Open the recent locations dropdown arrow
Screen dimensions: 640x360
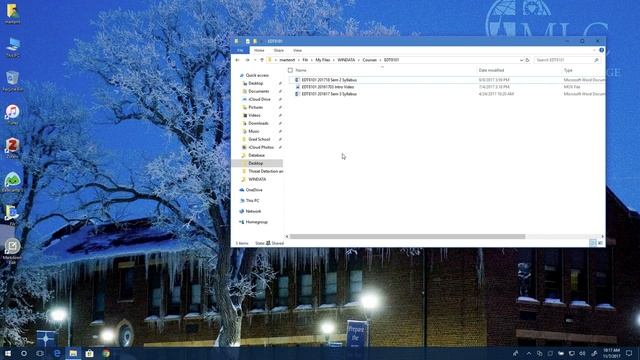point(255,60)
